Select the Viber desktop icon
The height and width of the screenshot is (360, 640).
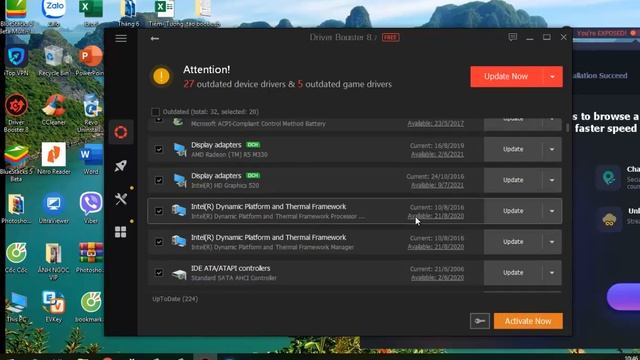click(x=91, y=209)
